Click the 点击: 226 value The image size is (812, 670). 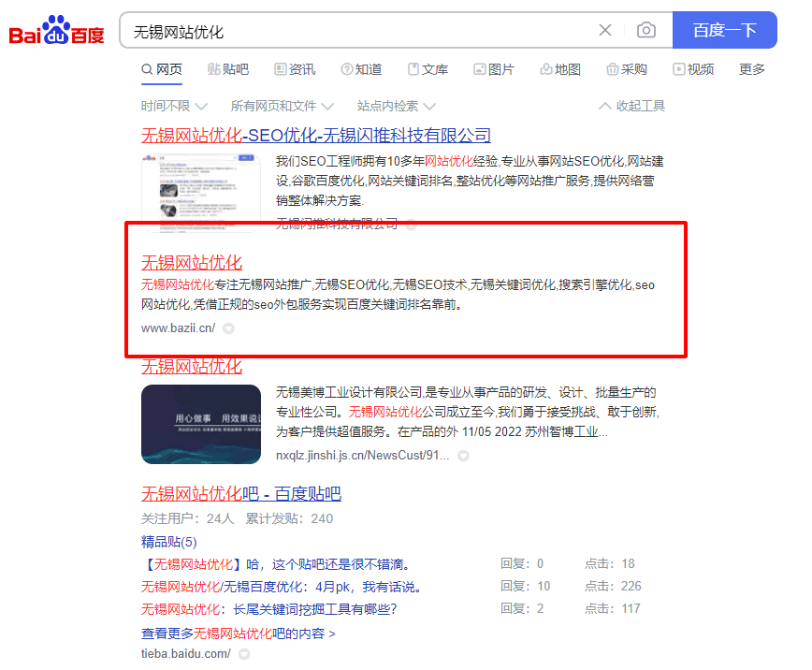pos(613,586)
